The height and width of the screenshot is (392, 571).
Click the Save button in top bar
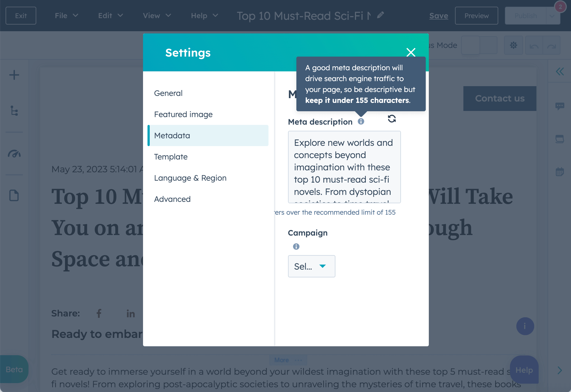pyautogui.click(x=439, y=15)
